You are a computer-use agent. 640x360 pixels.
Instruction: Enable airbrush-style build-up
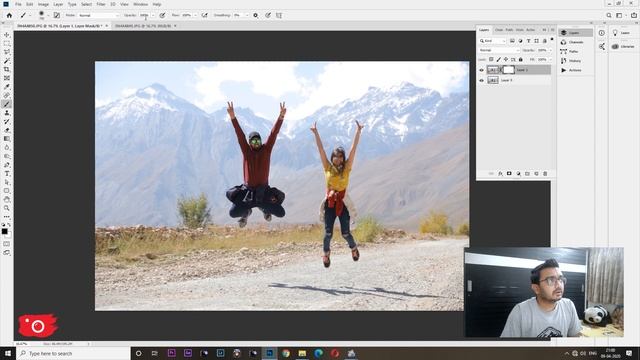click(x=204, y=15)
